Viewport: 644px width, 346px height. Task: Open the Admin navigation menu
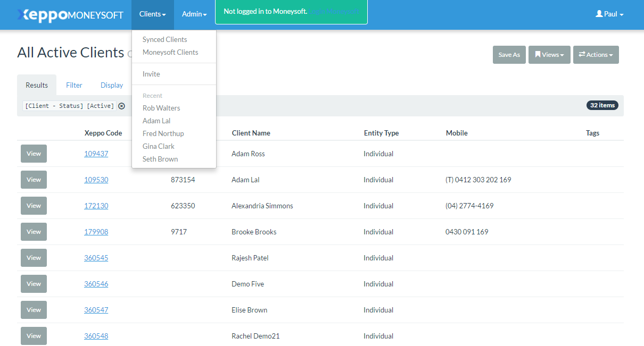click(x=194, y=14)
